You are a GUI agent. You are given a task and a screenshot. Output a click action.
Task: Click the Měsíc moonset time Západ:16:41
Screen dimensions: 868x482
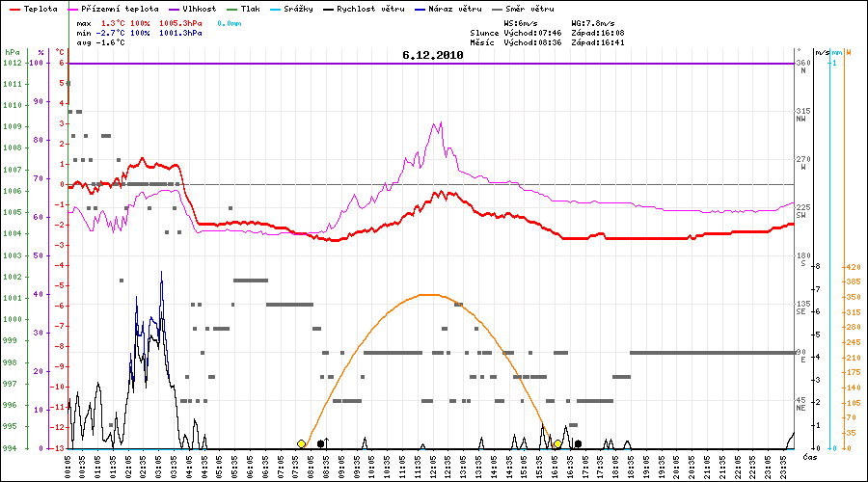pyautogui.click(x=598, y=42)
